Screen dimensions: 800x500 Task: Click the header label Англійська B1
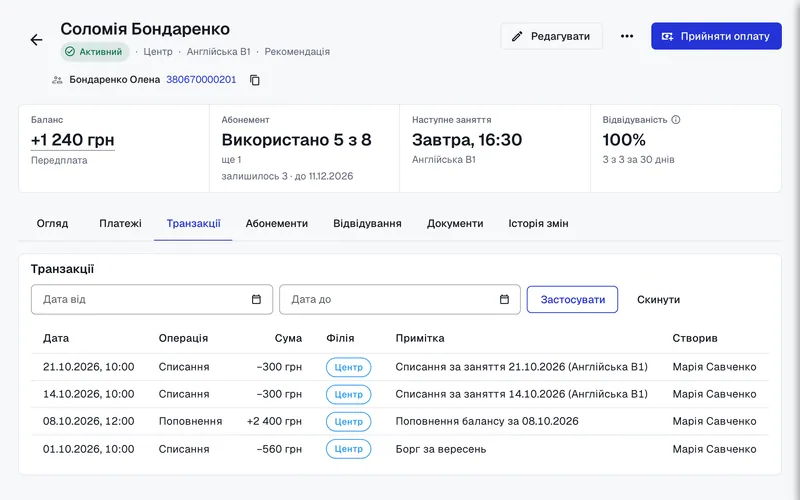click(218, 52)
